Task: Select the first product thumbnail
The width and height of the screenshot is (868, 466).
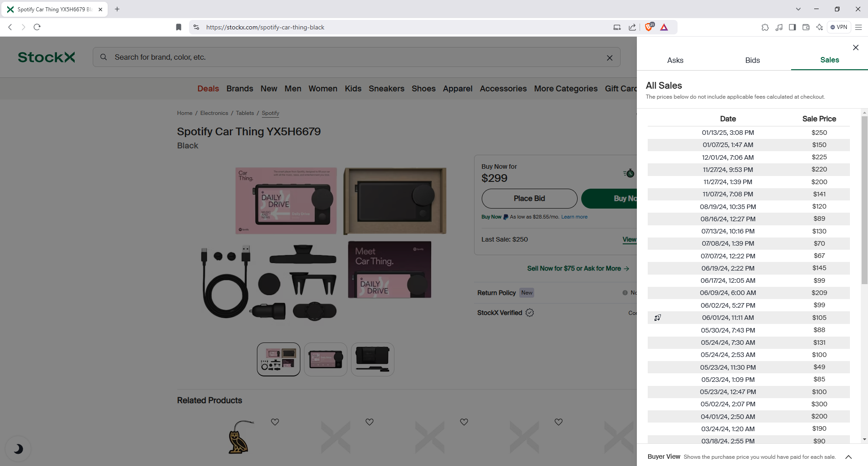Action: [x=279, y=359]
